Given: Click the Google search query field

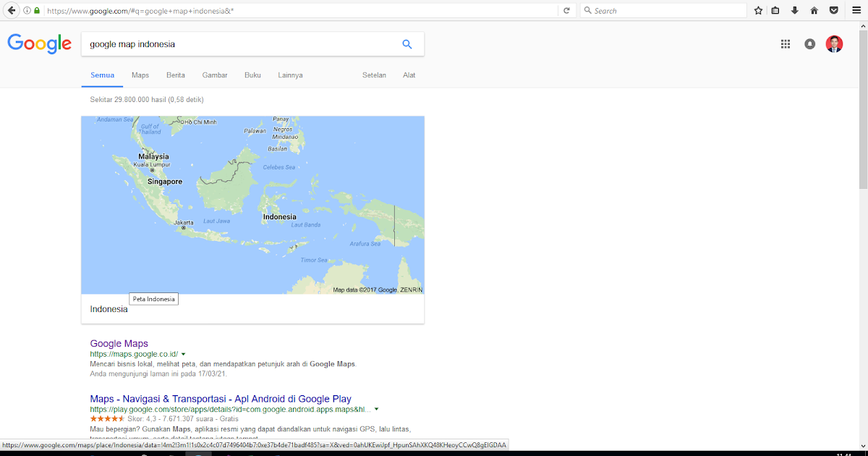Looking at the screenshot, I should click(239, 44).
